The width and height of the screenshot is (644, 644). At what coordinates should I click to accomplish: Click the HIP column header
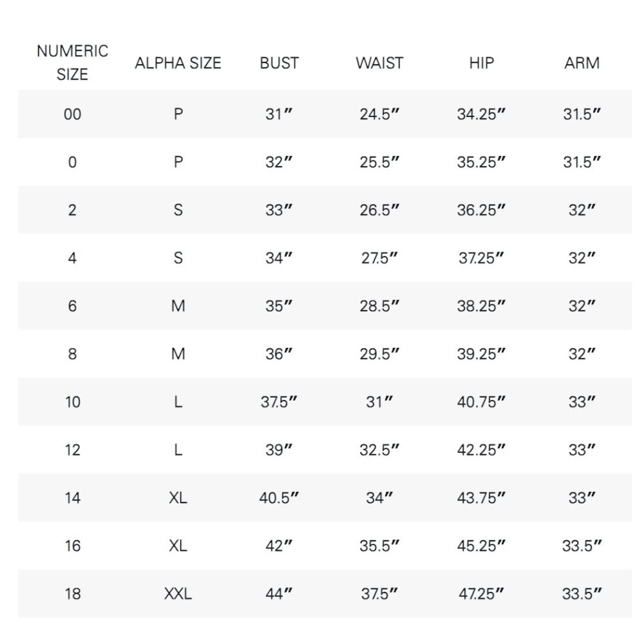[481, 63]
